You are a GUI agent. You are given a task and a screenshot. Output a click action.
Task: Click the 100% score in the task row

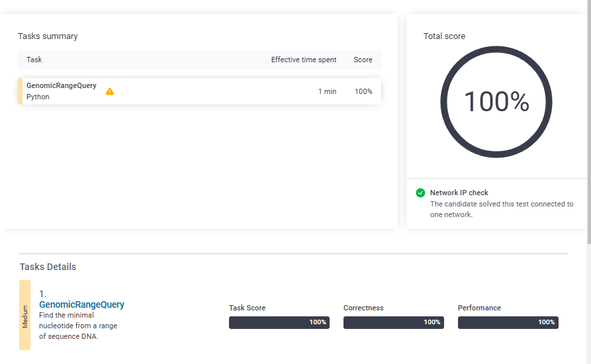(363, 91)
